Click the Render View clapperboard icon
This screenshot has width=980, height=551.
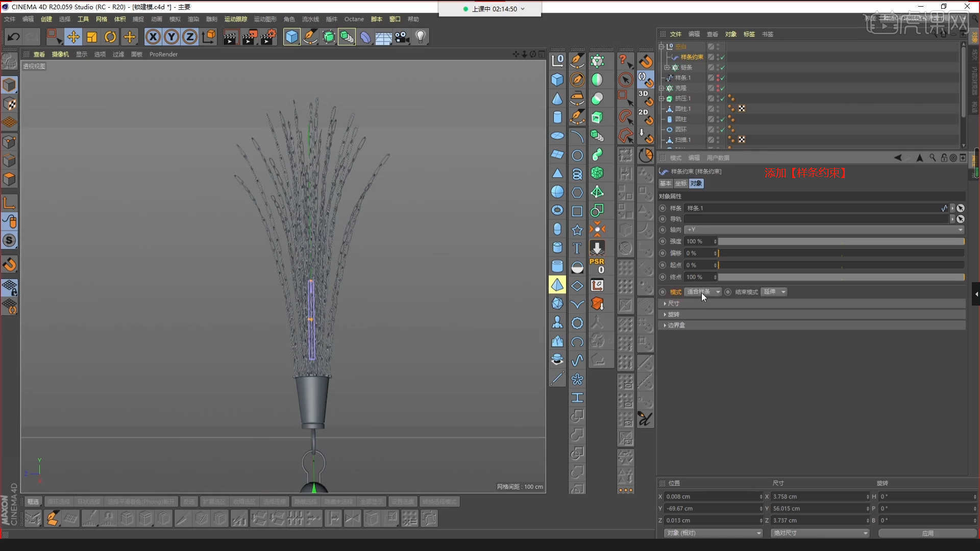pos(230,37)
